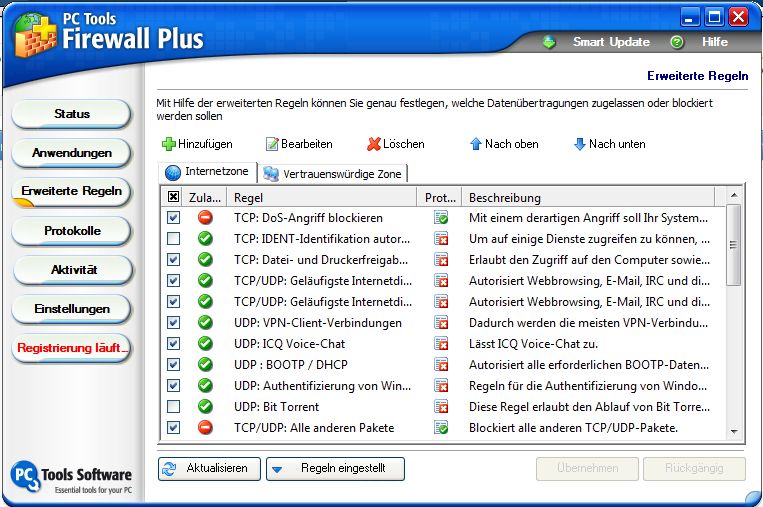763x507 pixels.
Task: Click the PC Tools Firewall brick logo
Action: pos(34,35)
